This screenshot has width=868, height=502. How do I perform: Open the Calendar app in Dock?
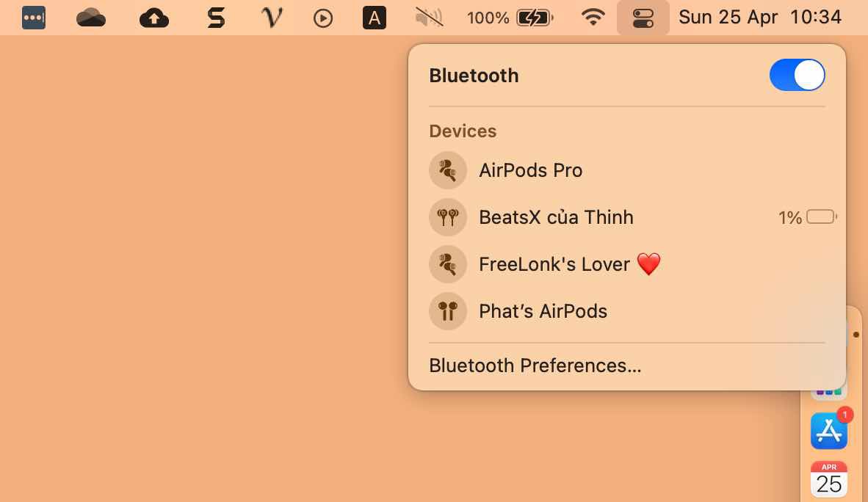point(829,479)
